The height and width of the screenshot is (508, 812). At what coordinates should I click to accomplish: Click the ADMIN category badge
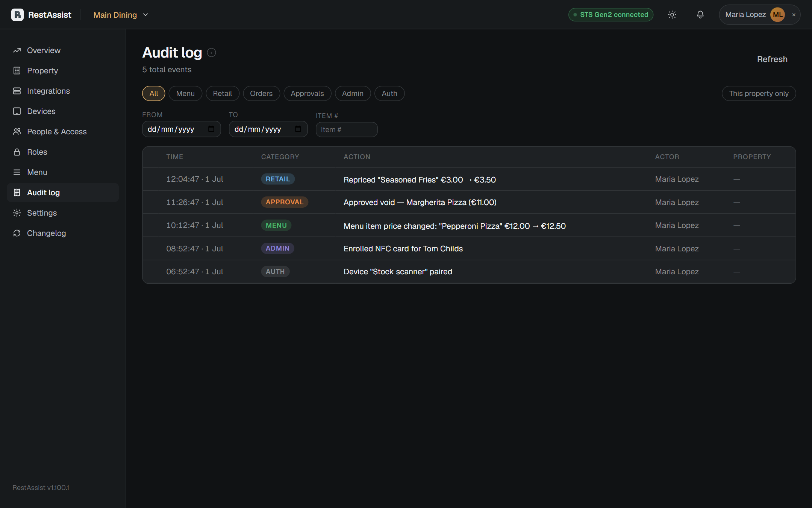click(x=277, y=248)
